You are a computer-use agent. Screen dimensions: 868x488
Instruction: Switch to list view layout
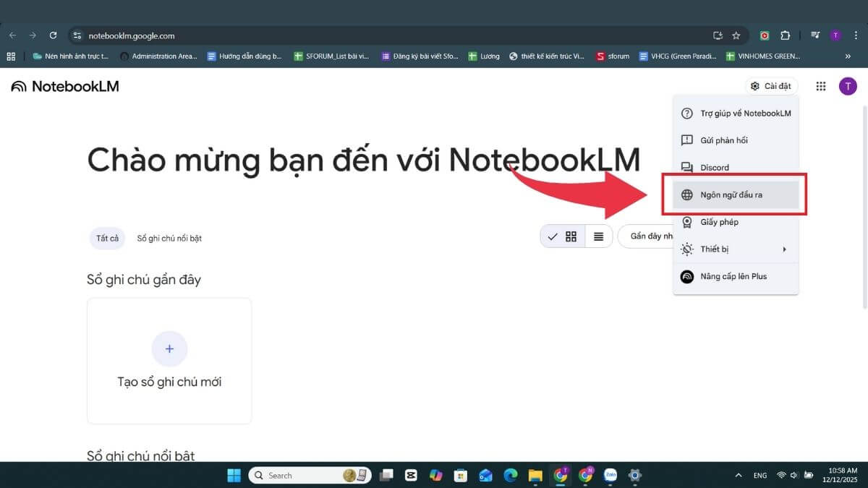[599, 236]
